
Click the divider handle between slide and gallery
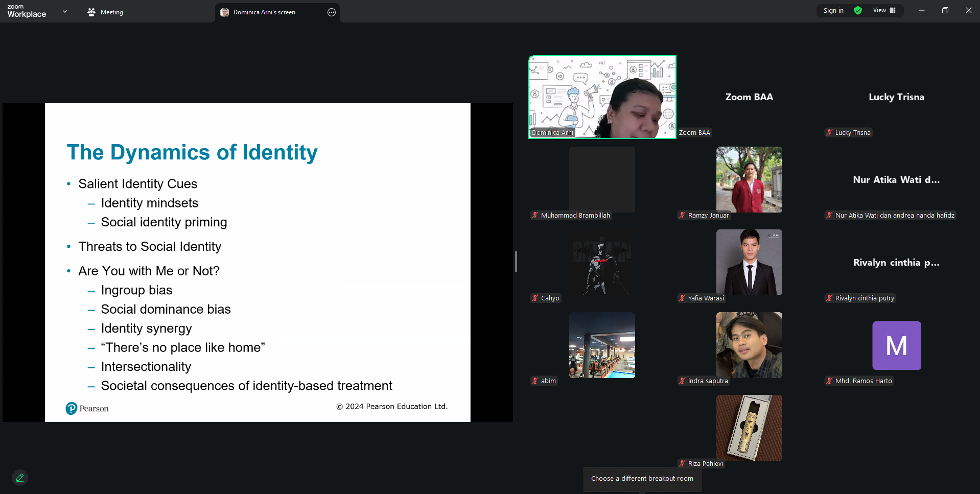click(x=516, y=262)
